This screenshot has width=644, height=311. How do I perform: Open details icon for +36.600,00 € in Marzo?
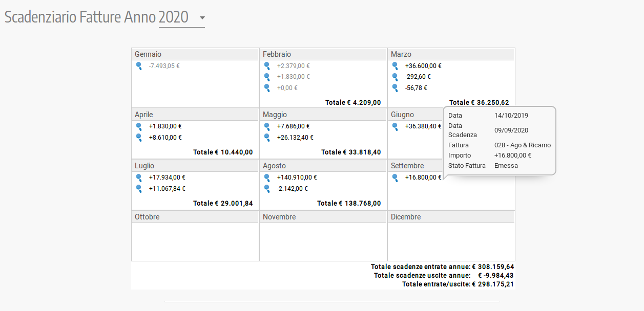pos(395,66)
